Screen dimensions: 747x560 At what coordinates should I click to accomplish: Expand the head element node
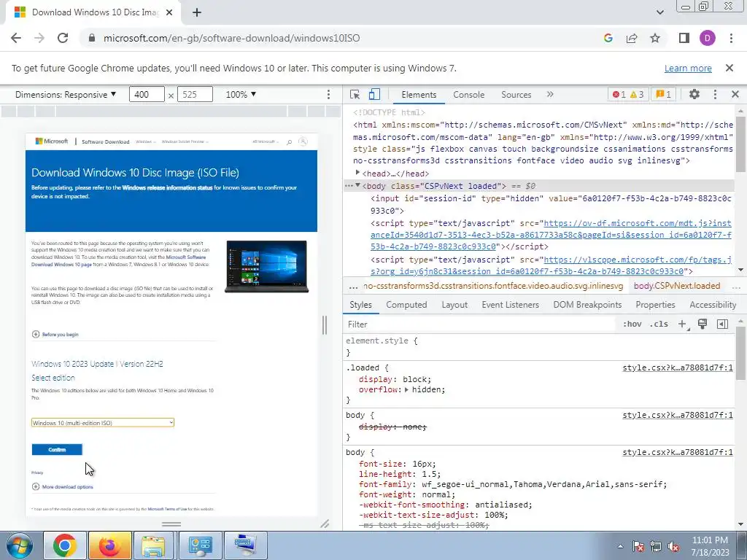pos(357,173)
